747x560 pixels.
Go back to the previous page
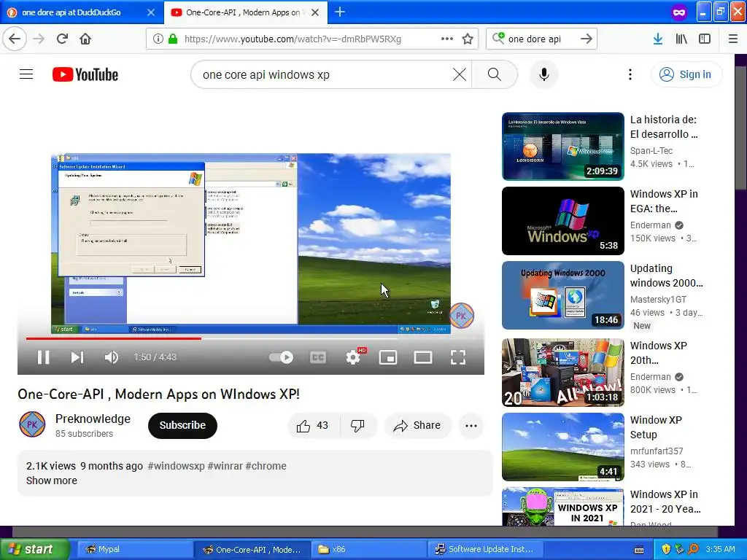(x=15, y=39)
